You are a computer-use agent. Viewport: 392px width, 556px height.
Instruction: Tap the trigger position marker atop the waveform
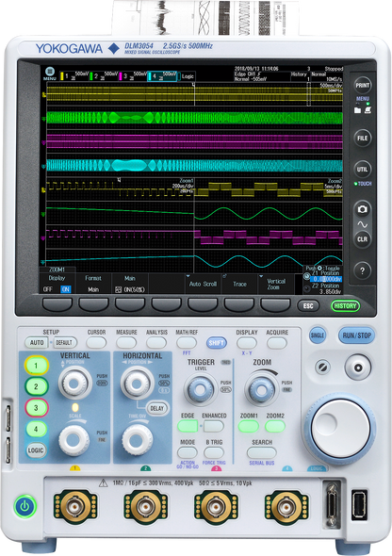193,85
